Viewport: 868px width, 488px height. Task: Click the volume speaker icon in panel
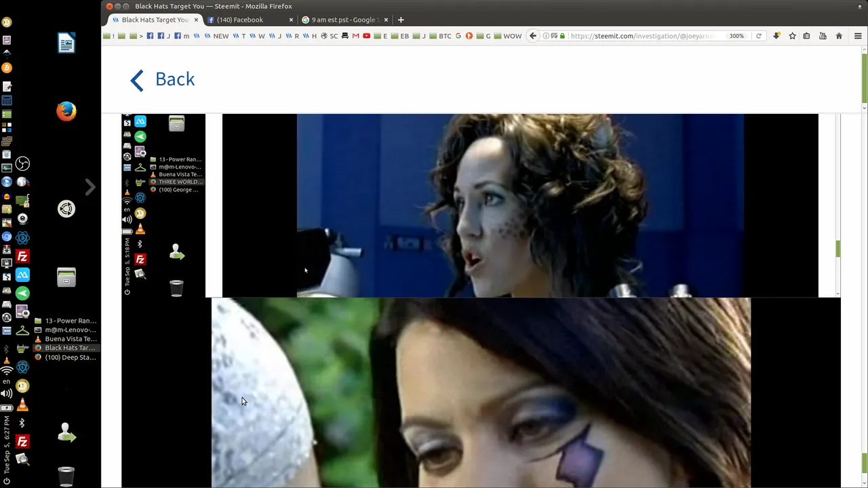pyautogui.click(x=7, y=393)
